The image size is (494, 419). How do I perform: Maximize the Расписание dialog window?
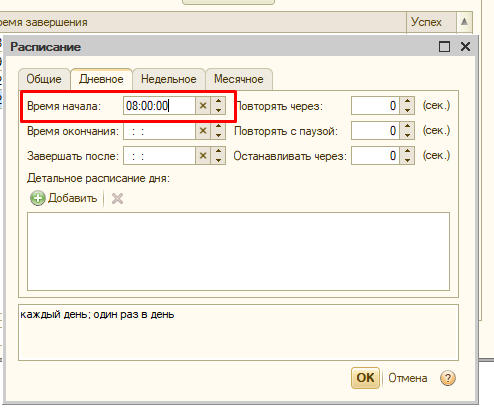click(x=444, y=47)
